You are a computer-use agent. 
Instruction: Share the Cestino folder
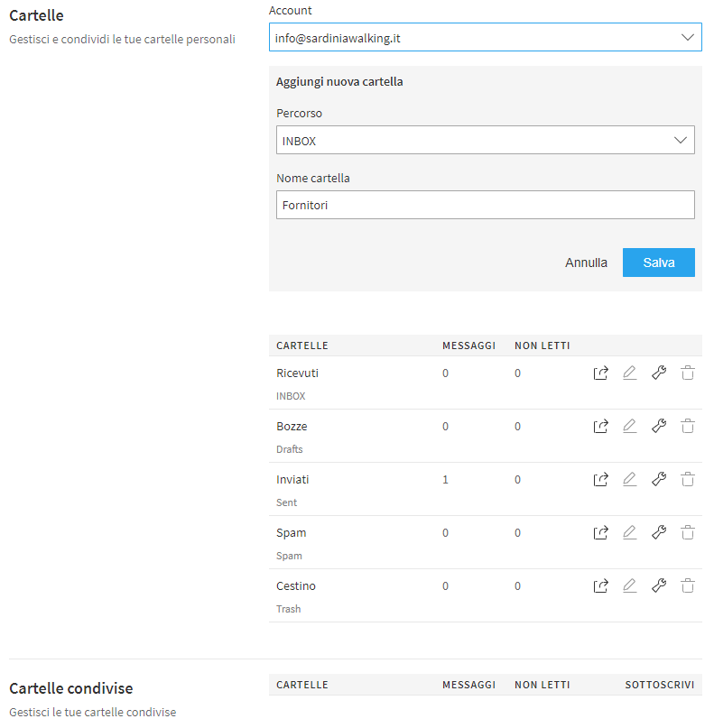601,586
